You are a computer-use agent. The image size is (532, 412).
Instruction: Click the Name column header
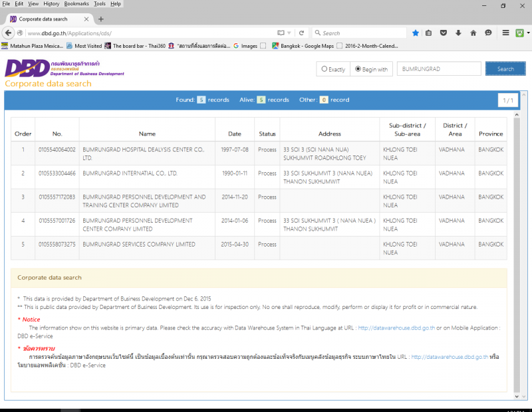(x=147, y=134)
